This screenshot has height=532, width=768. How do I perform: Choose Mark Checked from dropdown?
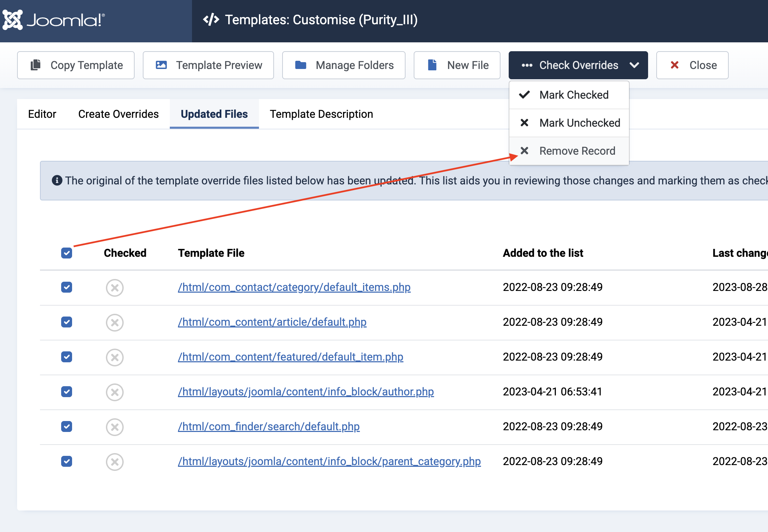[x=574, y=95]
